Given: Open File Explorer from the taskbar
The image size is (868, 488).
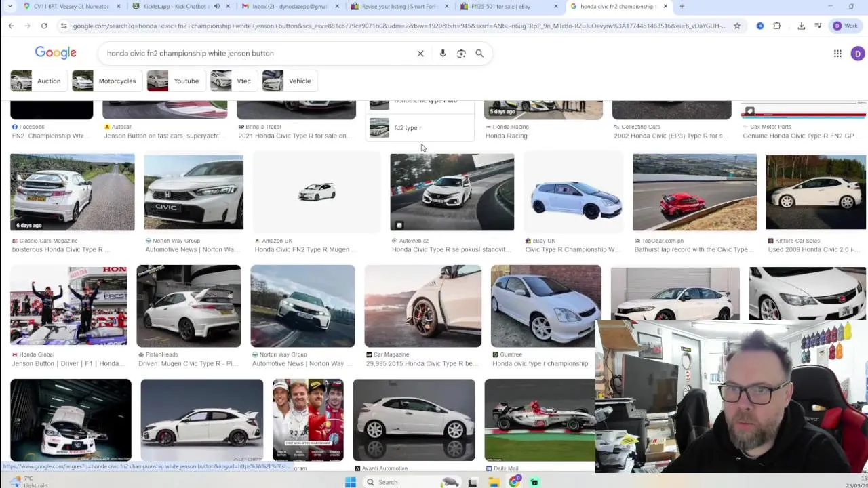Looking at the screenshot, I should [x=494, y=482].
